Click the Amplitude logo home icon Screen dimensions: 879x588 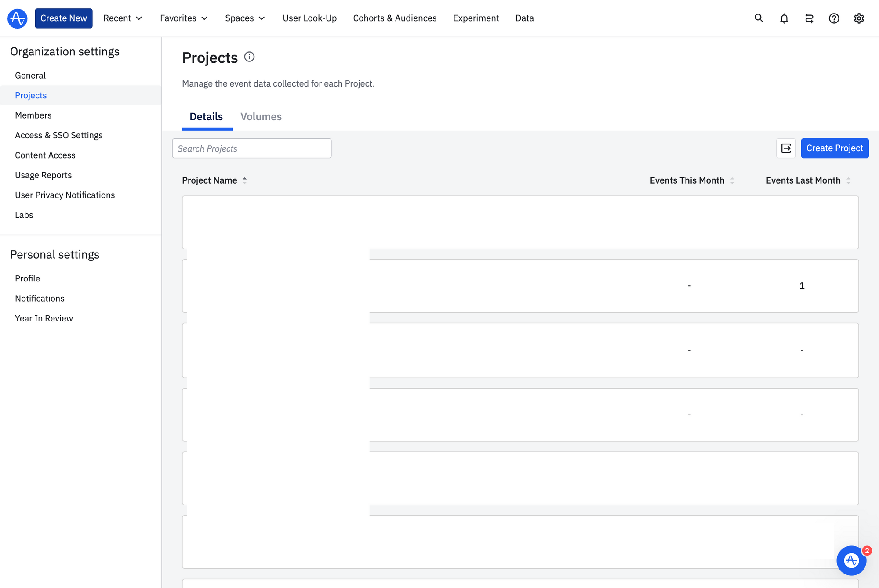18,18
